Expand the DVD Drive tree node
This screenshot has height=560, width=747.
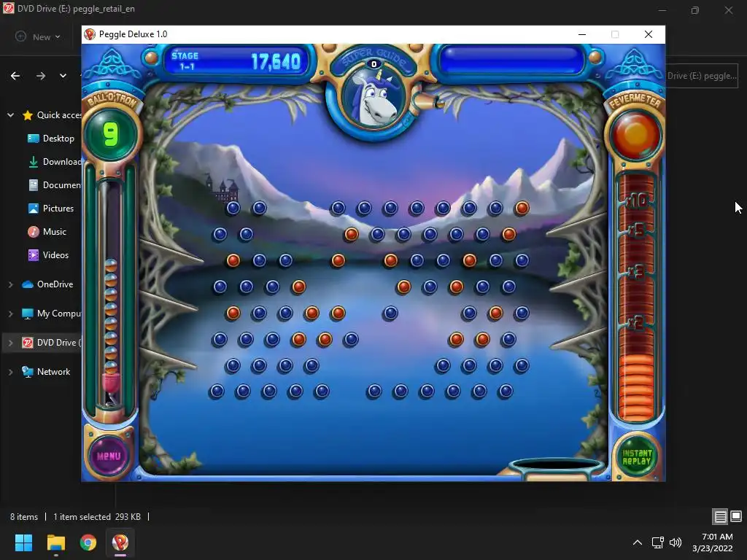[x=10, y=343]
